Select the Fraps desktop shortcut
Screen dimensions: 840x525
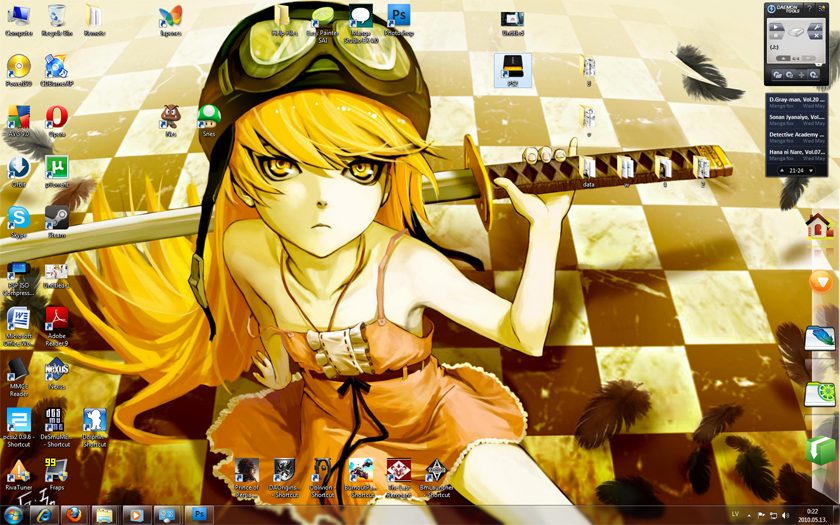pyautogui.click(x=56, y=475)
